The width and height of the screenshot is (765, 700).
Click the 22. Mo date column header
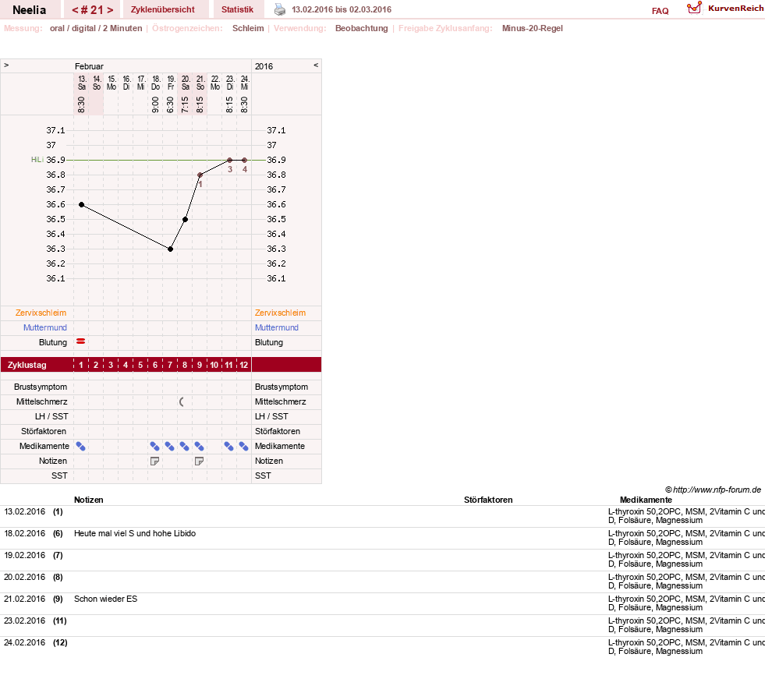[x=214, y=83]
